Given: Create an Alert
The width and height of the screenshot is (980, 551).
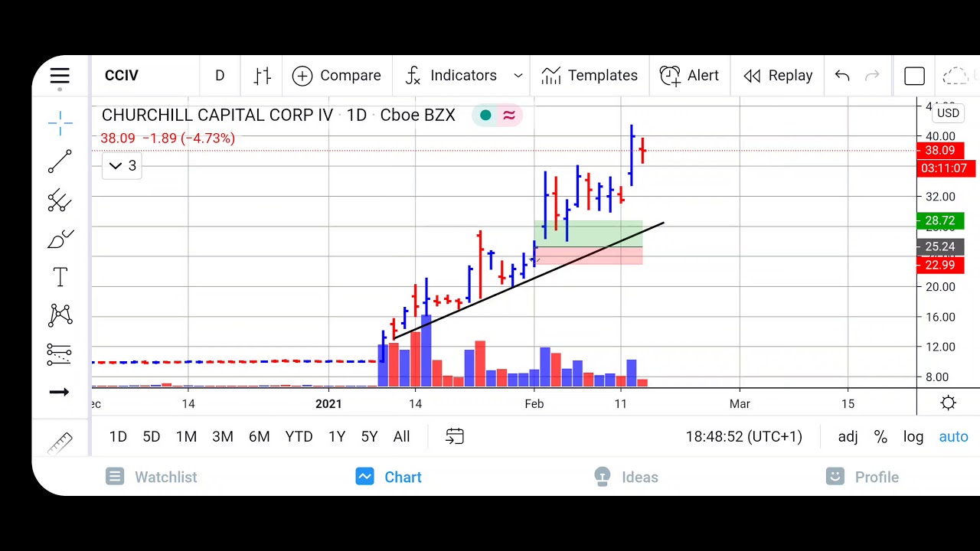Looking at the screenshot, I should [689, 75].
